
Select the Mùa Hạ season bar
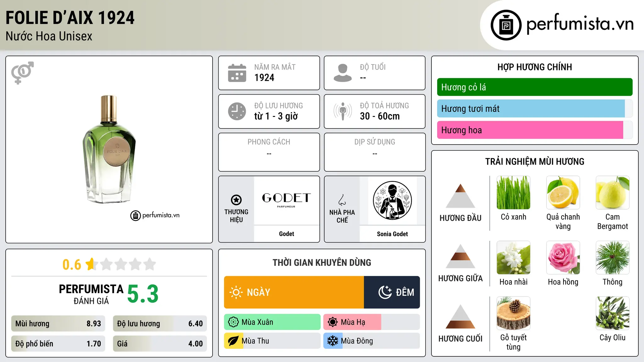coord(372,322)
